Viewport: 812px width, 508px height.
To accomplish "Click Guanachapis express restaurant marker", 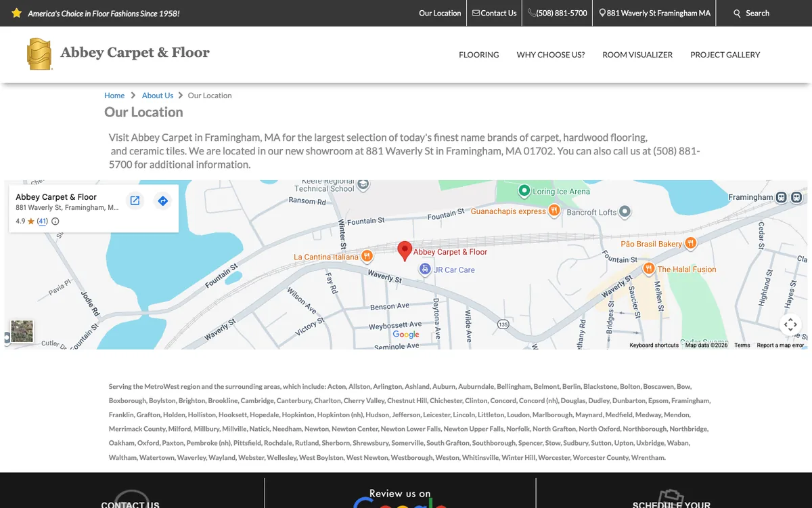I will 554,211.
